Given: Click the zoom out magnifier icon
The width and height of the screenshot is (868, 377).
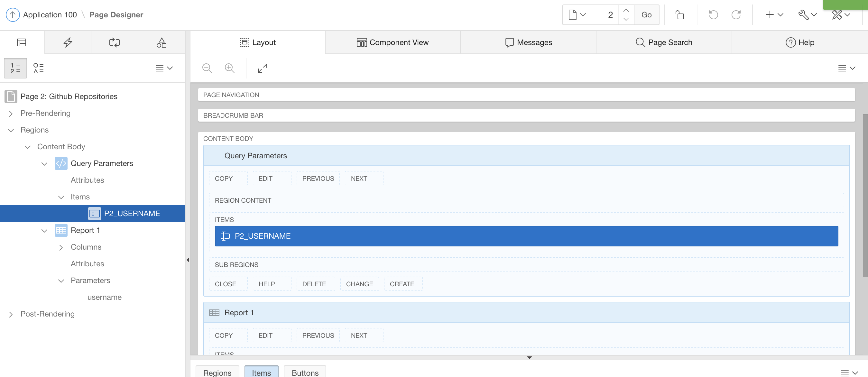Looking at the screenshot, I should [207, 68].
